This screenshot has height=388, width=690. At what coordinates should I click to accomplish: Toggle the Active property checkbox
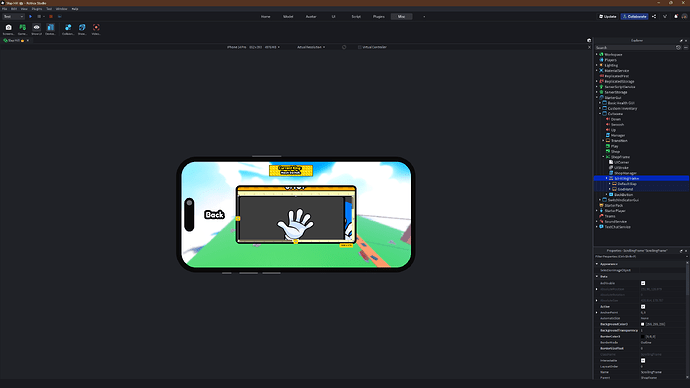click(x=643, y=307)
